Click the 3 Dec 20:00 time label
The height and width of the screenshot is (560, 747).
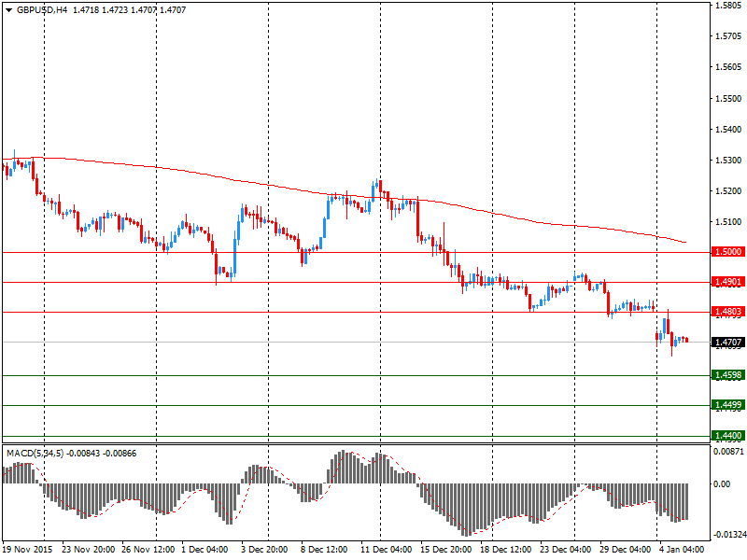coord(264,549)
